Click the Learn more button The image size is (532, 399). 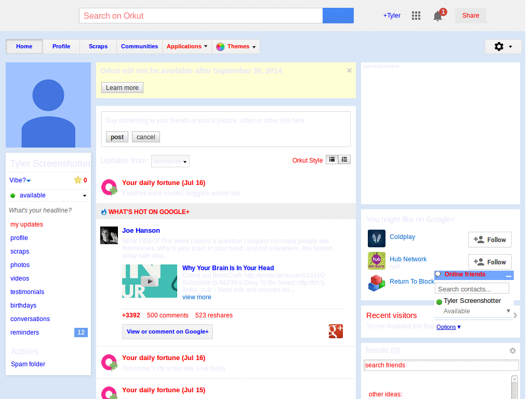tap(122, 87)
